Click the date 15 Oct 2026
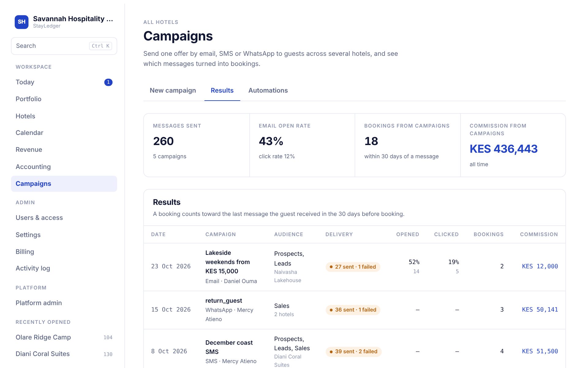Image resolution: width=588 pixels, height=368 pixels. [x=171, y=310]
